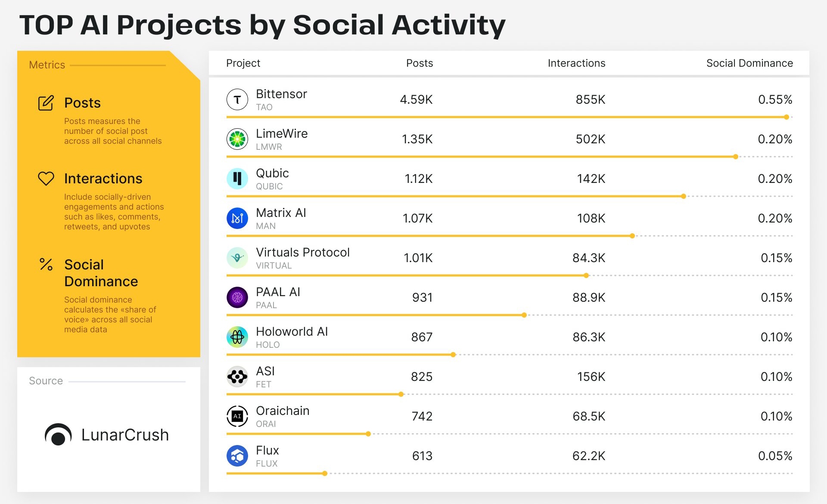This screenshot has width=827, height=504.
Task: Sort by the Social Dominance column header
Action: (749, 63)
